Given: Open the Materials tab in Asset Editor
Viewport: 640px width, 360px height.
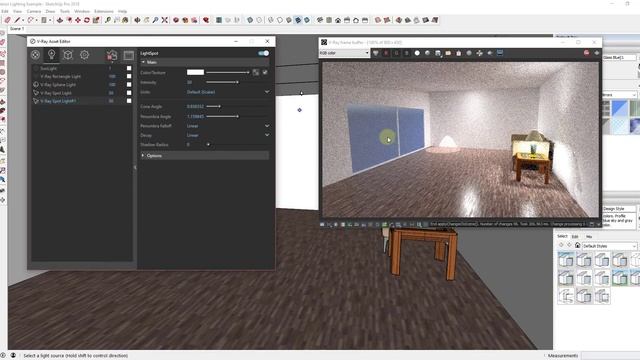Looking at the screenshot, I should click(36, 55).
